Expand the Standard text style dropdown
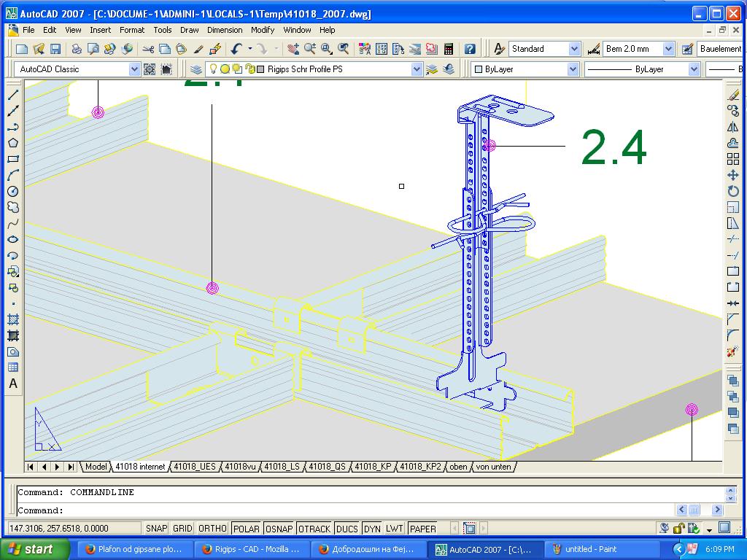 (x=574, y=49)
